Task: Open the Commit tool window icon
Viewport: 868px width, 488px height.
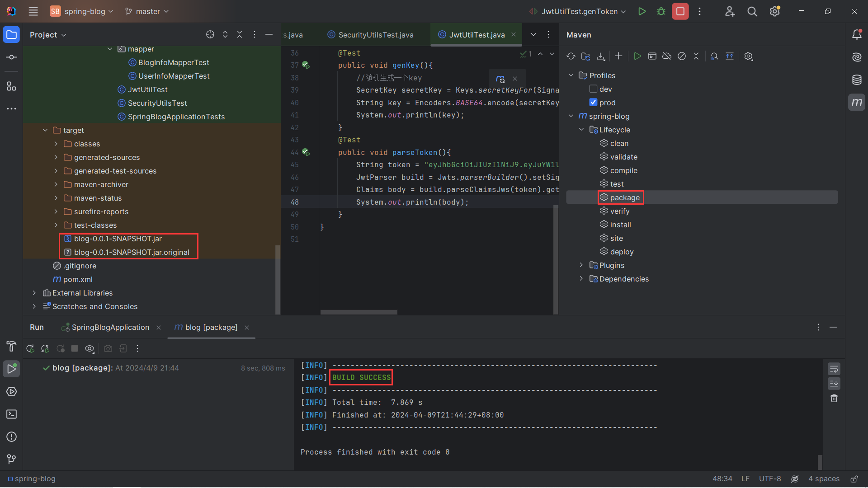Action: (x=12, y=57)
